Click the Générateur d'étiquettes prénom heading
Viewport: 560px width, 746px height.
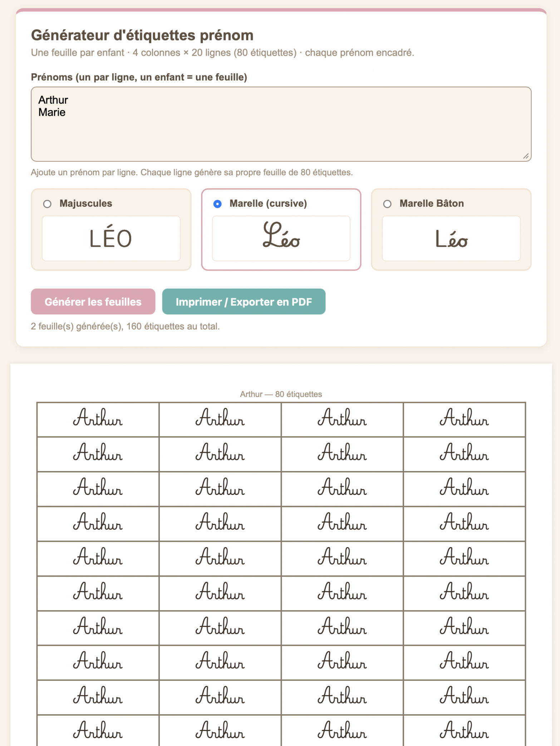(142, 35)
